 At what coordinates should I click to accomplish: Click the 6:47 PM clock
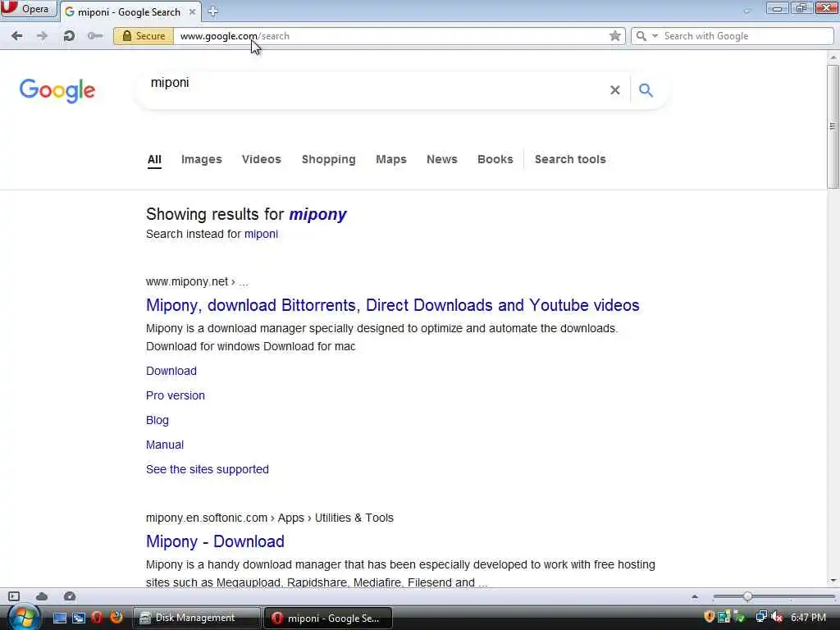(808, 618)
